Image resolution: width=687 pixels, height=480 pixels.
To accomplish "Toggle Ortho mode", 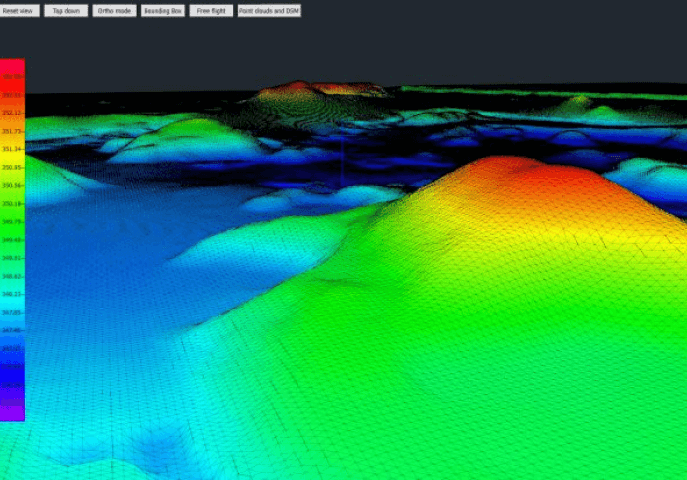I will tap(113, 11).
